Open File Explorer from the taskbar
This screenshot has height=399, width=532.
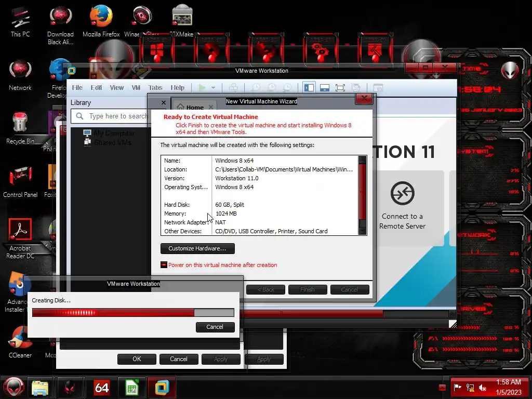pos(40,388)
